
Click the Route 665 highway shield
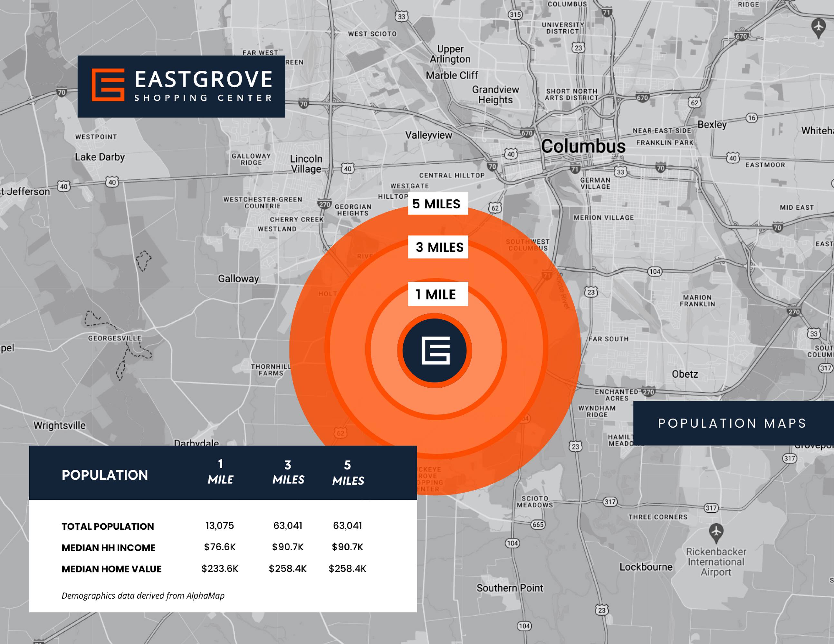click(537, 525)
